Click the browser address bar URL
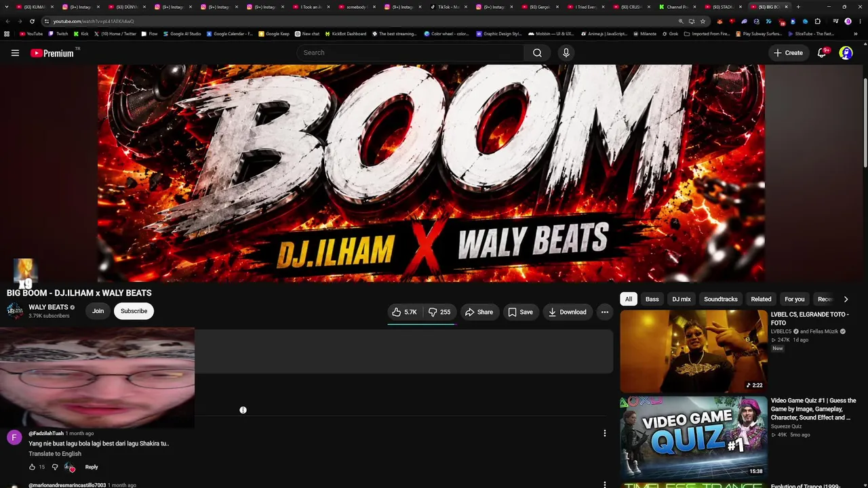The image size is (868, 488). [94, 21]
